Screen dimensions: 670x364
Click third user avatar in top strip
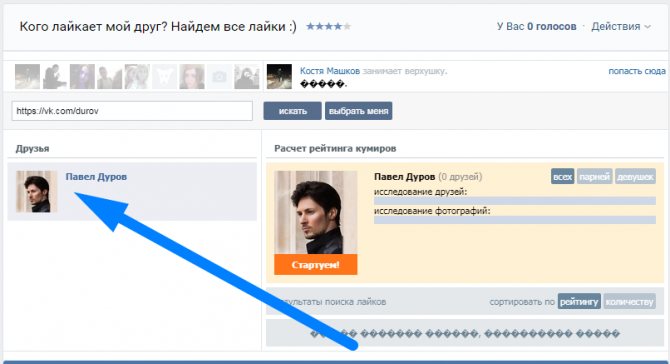[x=82, y=76]
